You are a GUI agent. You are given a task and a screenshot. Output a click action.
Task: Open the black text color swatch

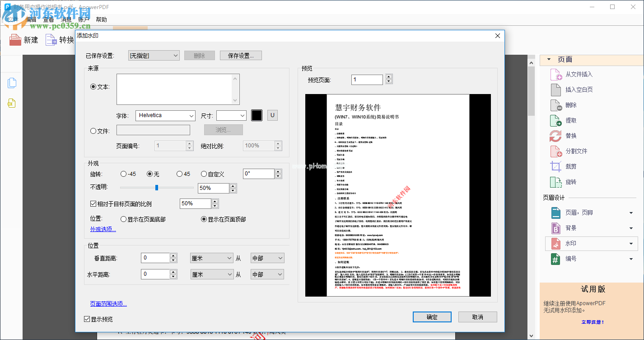coord(257,115)
